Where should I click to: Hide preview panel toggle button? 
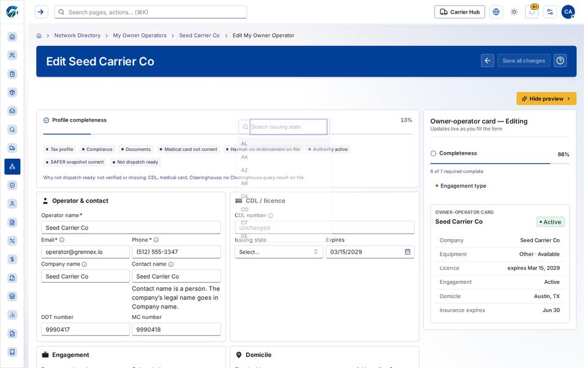tap(546, 99)
